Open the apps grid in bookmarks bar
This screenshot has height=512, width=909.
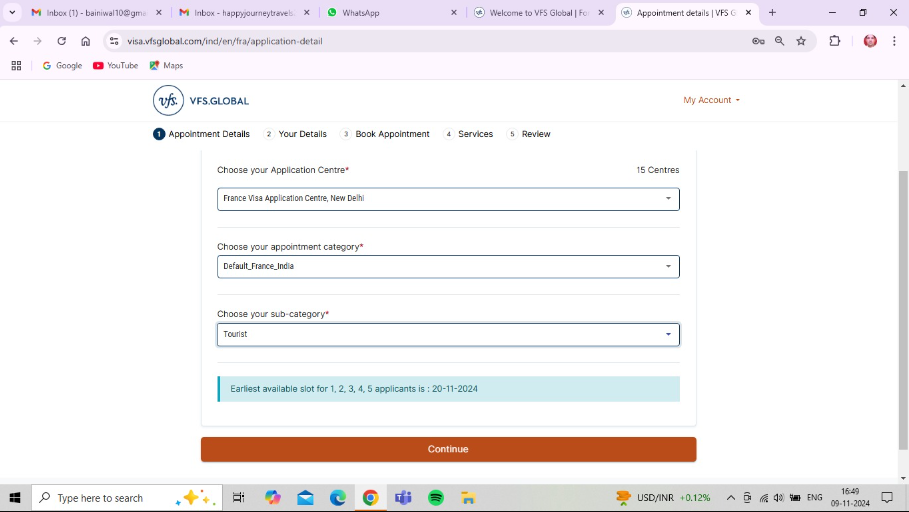(x=16, y=66)
